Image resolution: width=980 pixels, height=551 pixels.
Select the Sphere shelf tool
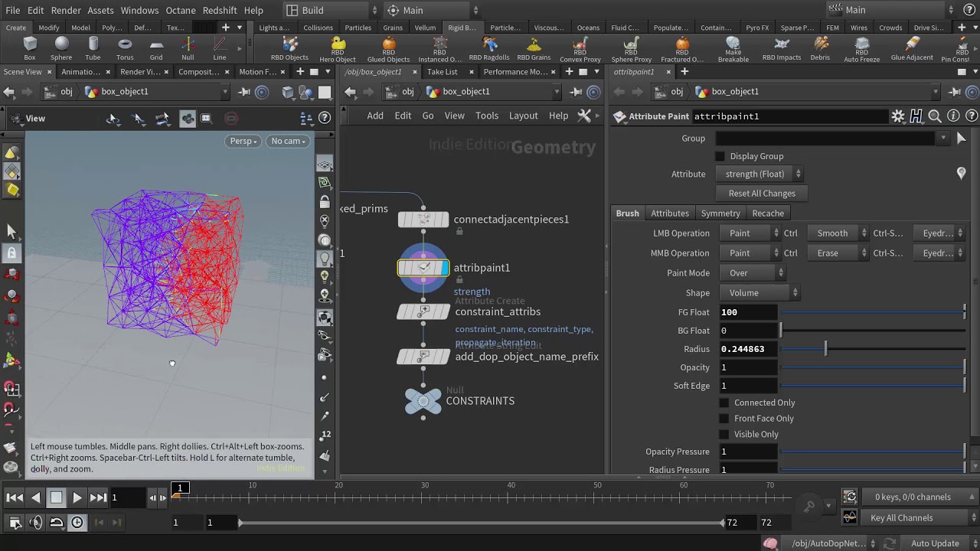61,48
